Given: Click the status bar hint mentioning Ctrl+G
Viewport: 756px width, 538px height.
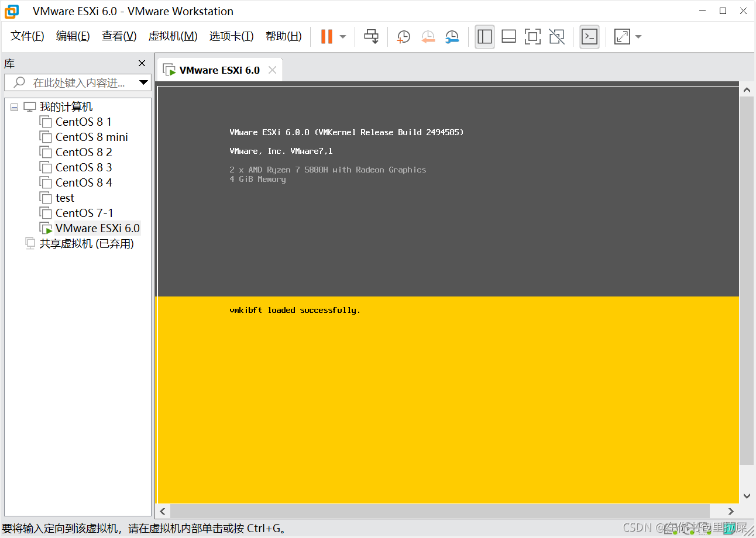Looking at the screenshot, I should pos(145,528).
